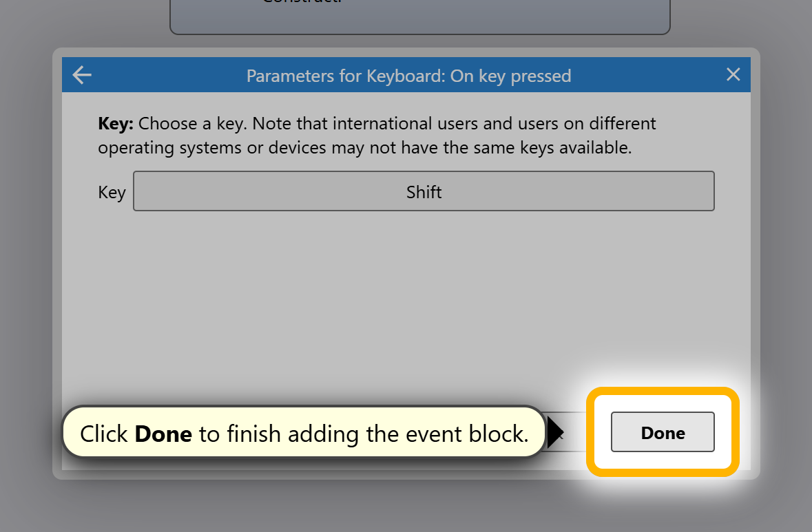Close the Parameters for Keyboard dialog
This screenshot has height=532, width=812.
click(x=733, y=74)
